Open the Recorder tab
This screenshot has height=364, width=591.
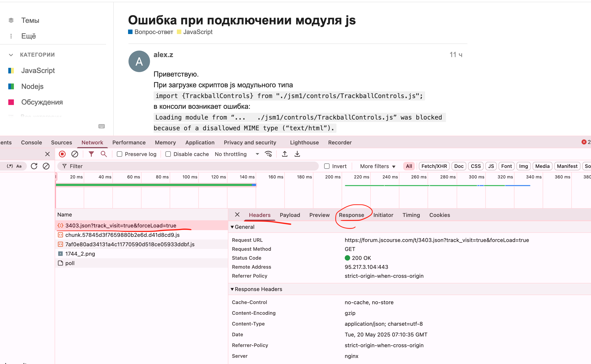pos(340,142)
